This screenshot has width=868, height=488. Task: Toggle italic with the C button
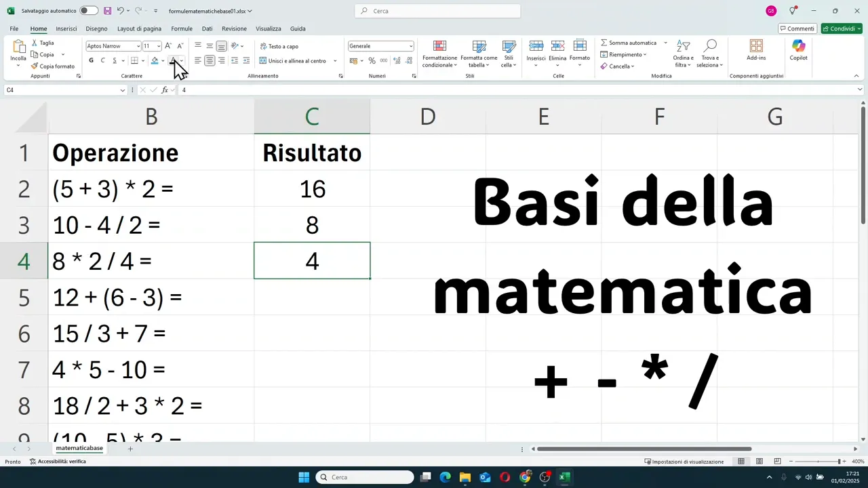pyautogui.click(x=103, y=60)
